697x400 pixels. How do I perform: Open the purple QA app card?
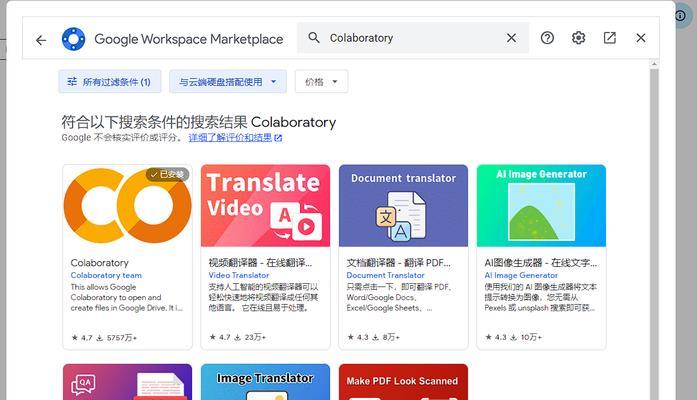[128, 382]
